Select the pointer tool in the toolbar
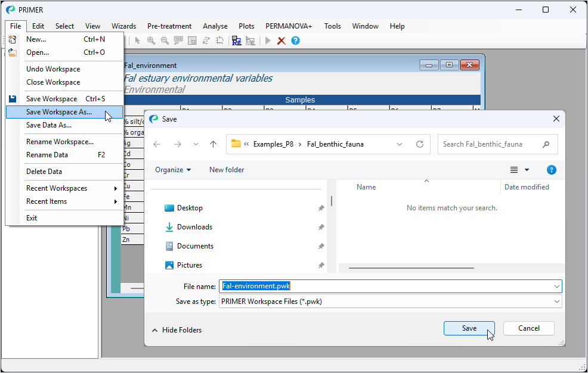The height and width of the screenshot is (373, 588). click(137, 41)
